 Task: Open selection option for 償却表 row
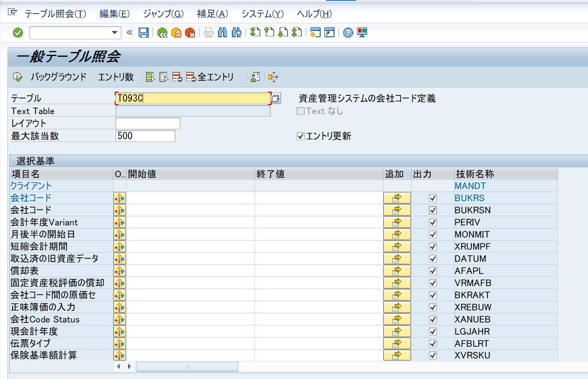click(x=120, y=271)
